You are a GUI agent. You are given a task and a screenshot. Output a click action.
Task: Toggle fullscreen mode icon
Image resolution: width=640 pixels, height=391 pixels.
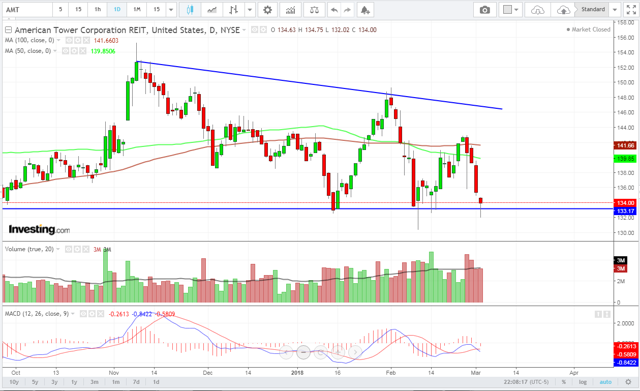[631, 10]
